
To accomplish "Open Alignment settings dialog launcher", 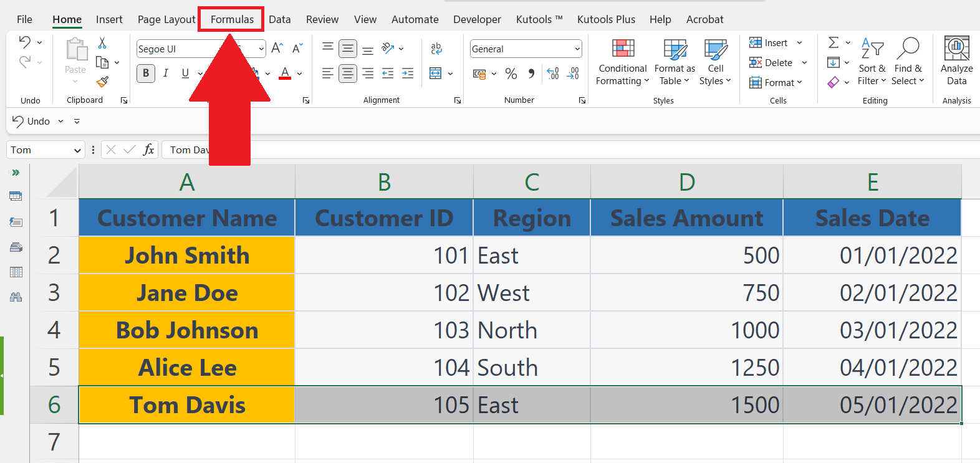I will pyautogui.click(x=458, y=100).
